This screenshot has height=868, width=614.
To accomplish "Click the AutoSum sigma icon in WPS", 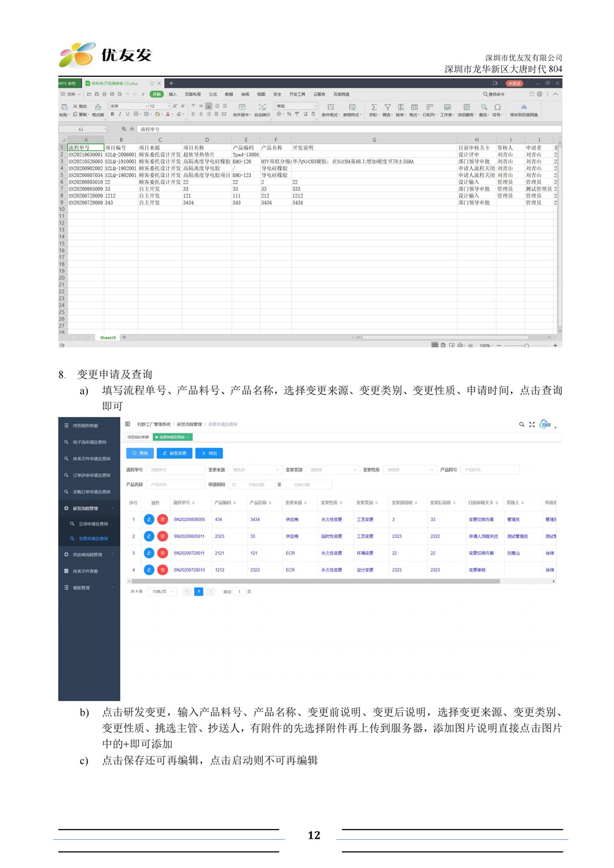I will (x=374, y=107).
